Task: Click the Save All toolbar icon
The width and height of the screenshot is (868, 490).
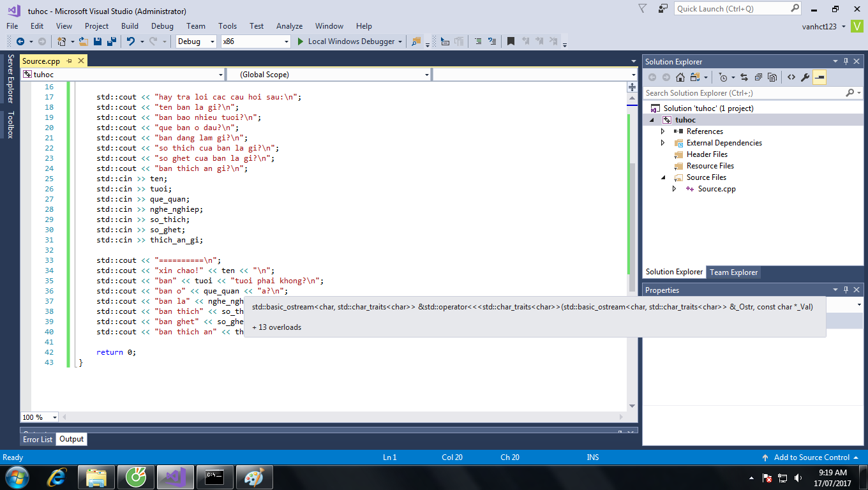Action: 112,41
